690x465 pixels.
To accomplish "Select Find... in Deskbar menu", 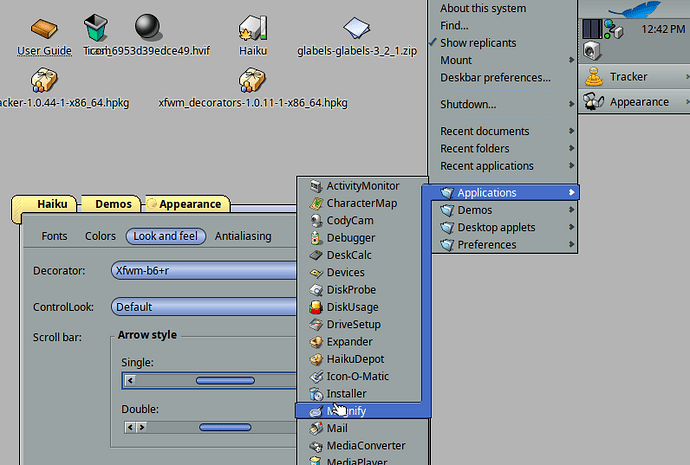I will (x=503, y=26).
